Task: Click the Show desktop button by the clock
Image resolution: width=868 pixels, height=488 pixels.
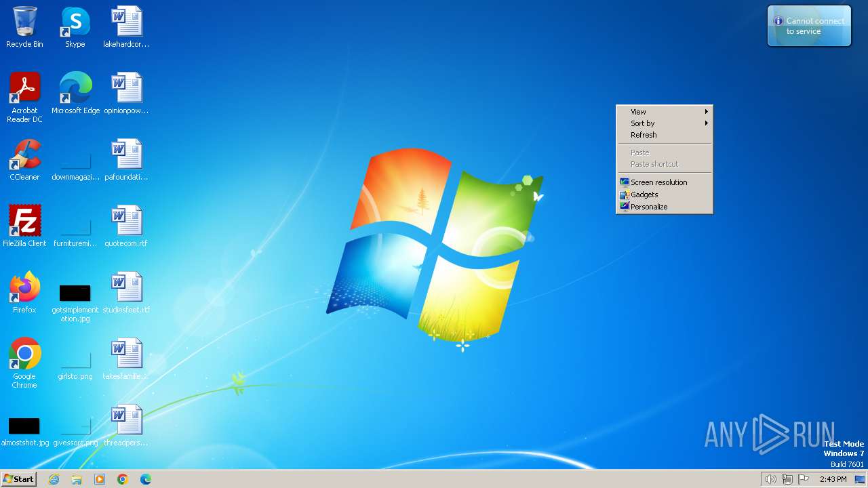Action: 860,479
